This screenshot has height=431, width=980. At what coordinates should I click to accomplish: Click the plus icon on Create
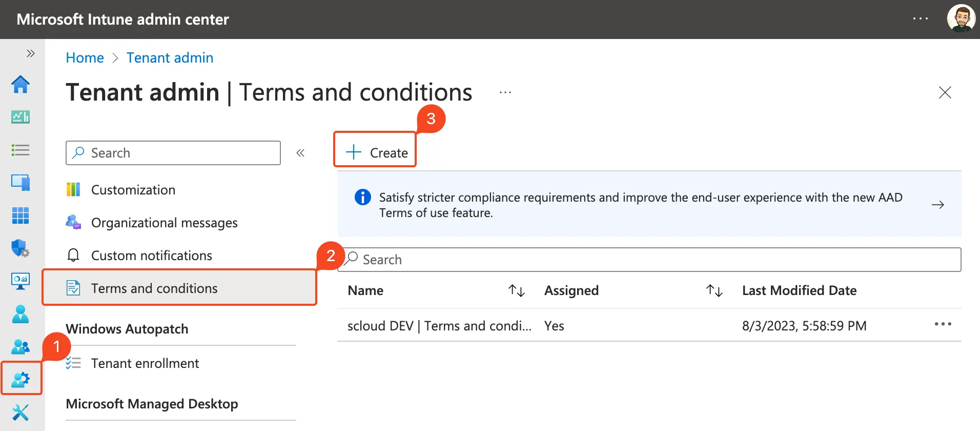(x=354, y=152)
